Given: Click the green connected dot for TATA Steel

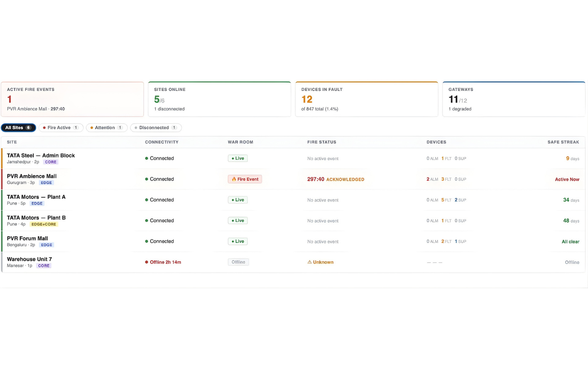Looking at the screenshot, I should pyautogui.click(x=147, y=158).
